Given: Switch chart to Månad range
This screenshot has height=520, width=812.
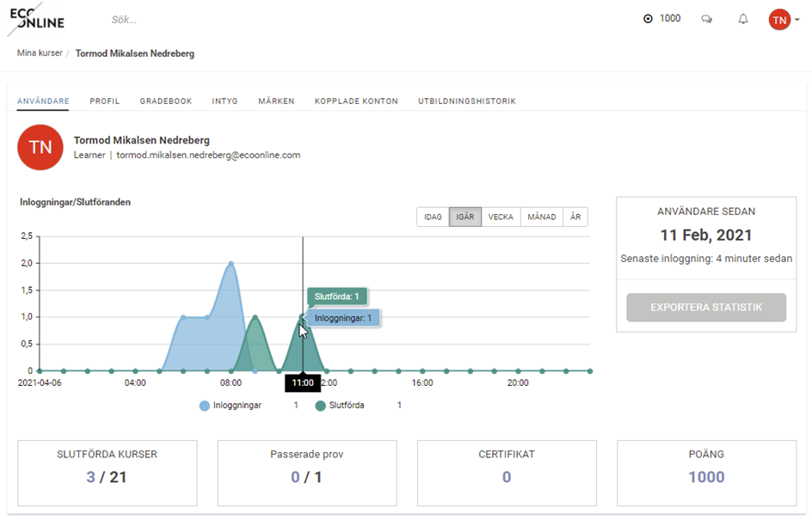Looking at the screenshot, I should 542,217.
